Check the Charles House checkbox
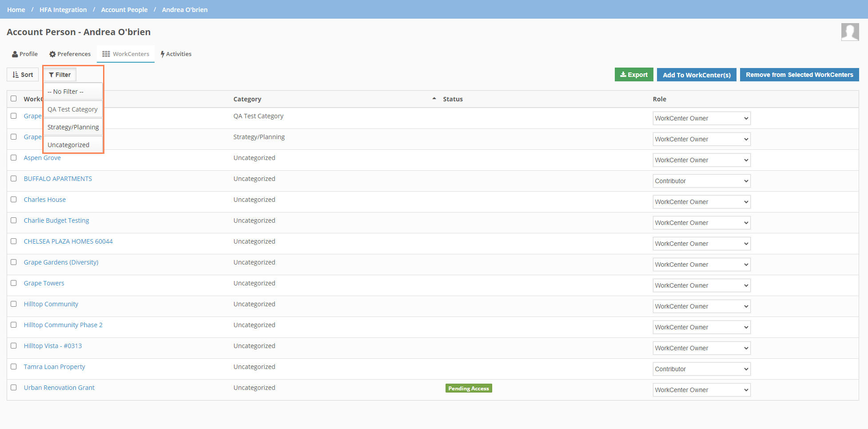Viewport: 868px width, 429px height. pos(14,200)
